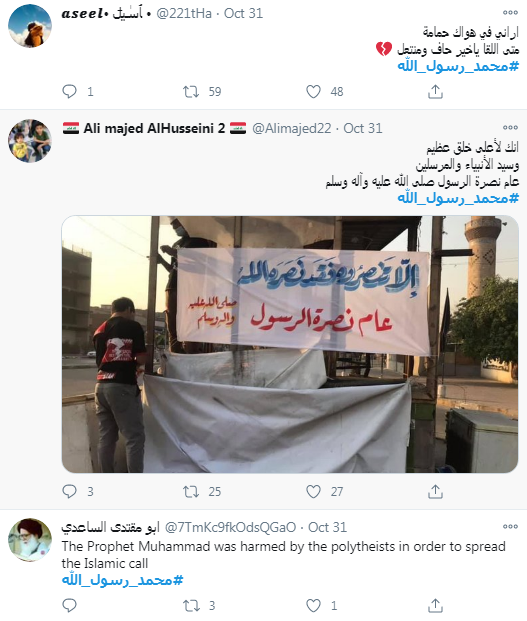
Task: Like the tweet with 1 like
Action: pyautogui.click(x=313, y=605)
